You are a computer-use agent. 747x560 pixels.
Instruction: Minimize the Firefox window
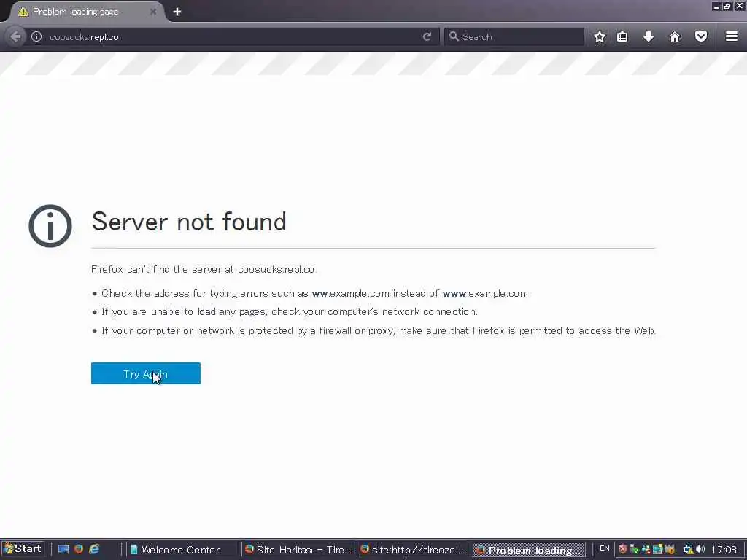coord(716,6)
